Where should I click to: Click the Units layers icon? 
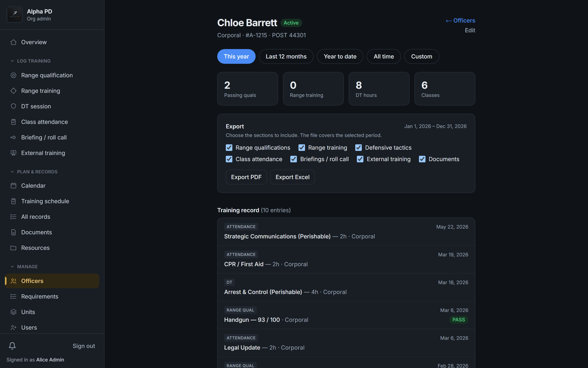pos(13,312)
